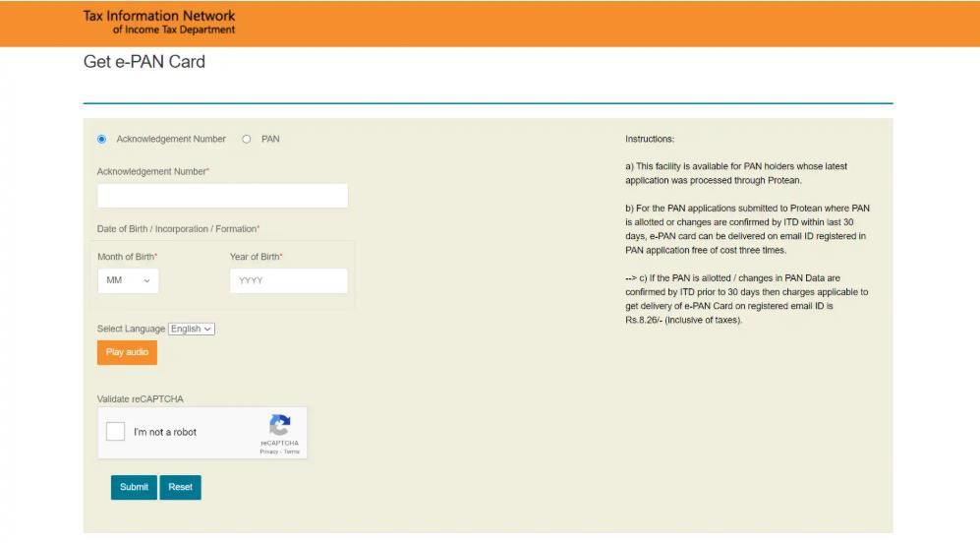Choose the PAN radio option
The height and width of the screenshot is (543, 980).
pyautogui.click(x=247, y=140)
